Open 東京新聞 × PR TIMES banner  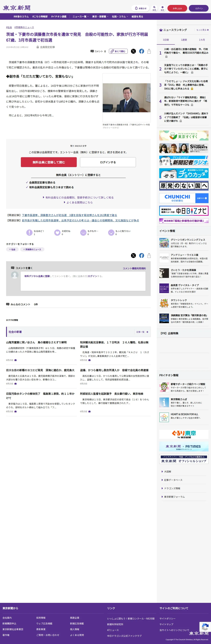(184, 446)
